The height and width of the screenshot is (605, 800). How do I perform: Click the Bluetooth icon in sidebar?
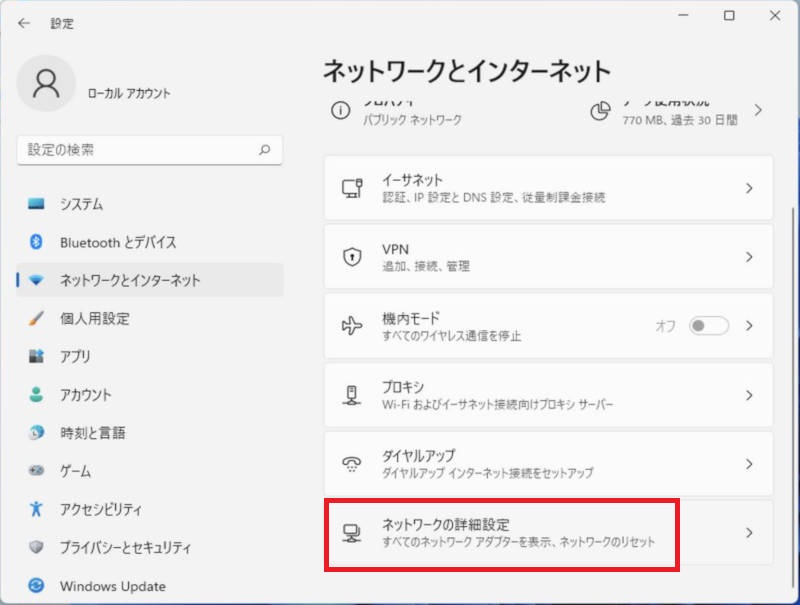coord(36,242)
